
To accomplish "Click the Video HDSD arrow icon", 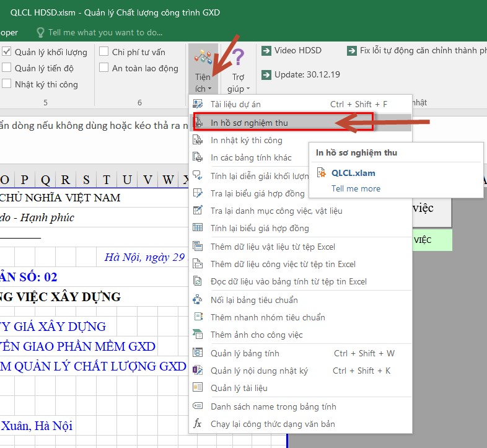I will (266, 51).
